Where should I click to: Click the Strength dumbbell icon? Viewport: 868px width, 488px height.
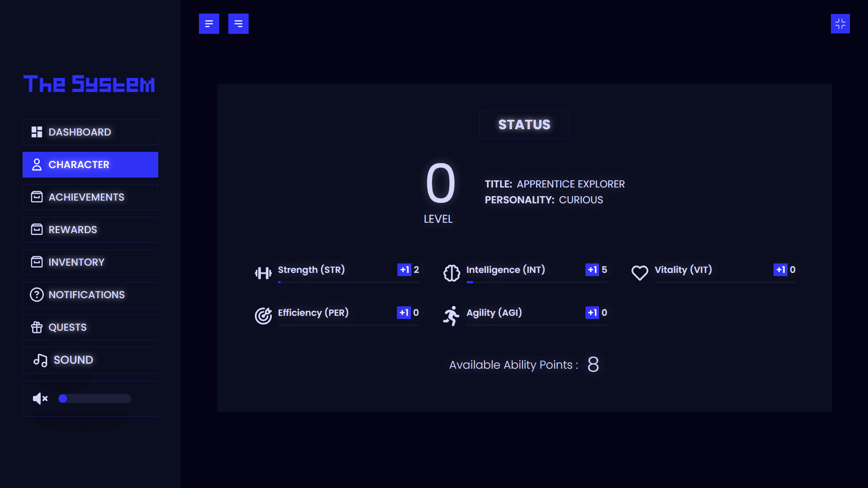pyautogui.click(x=263, y=273)
